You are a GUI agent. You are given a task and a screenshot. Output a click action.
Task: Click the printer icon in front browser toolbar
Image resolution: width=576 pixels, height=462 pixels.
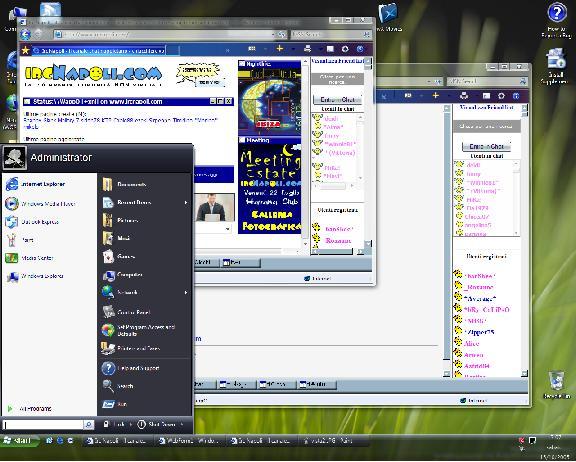(308, 48)
